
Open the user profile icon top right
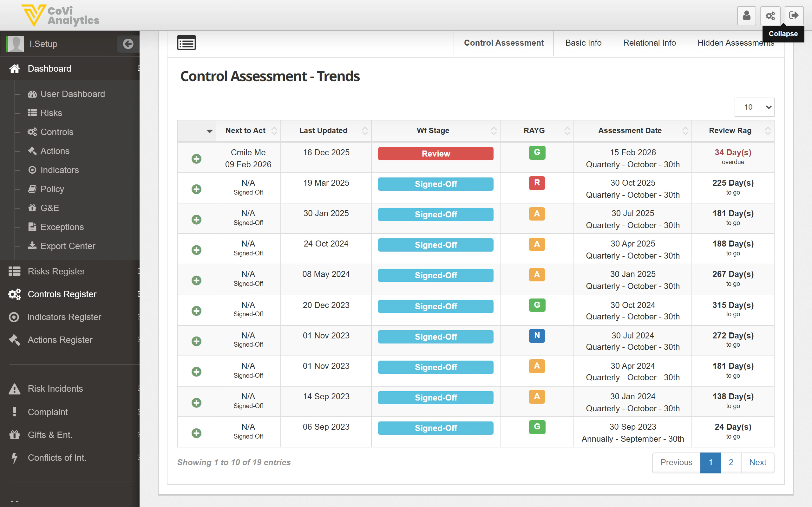point(746,16)
